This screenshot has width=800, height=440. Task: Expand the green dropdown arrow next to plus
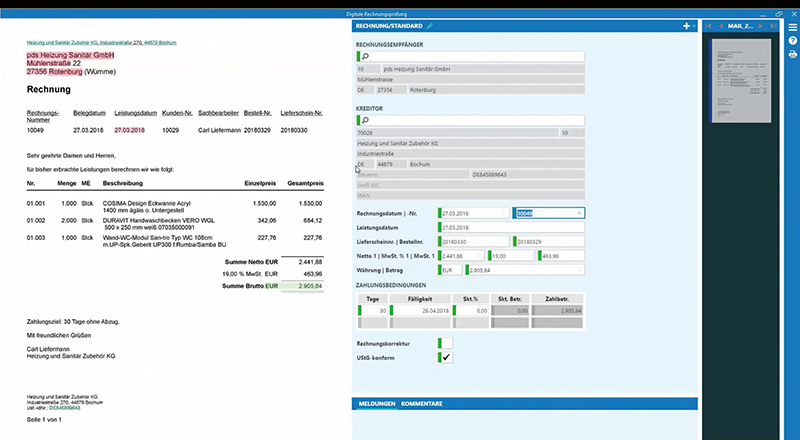tap(694, 26)
